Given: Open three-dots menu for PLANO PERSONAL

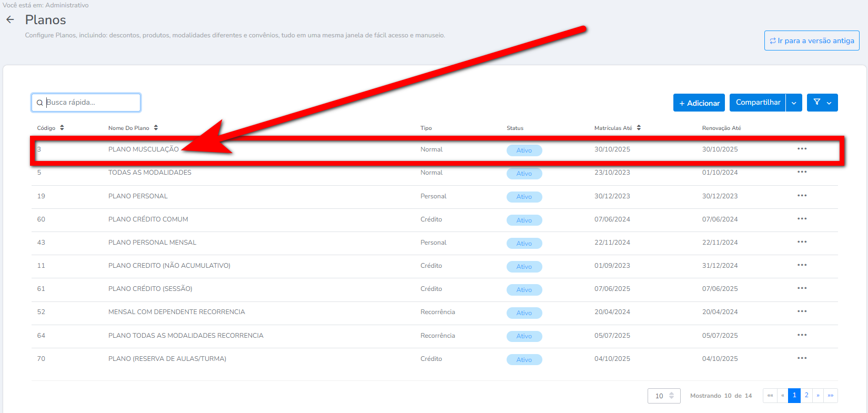Looking at the screenshot, I should (802, 196).
